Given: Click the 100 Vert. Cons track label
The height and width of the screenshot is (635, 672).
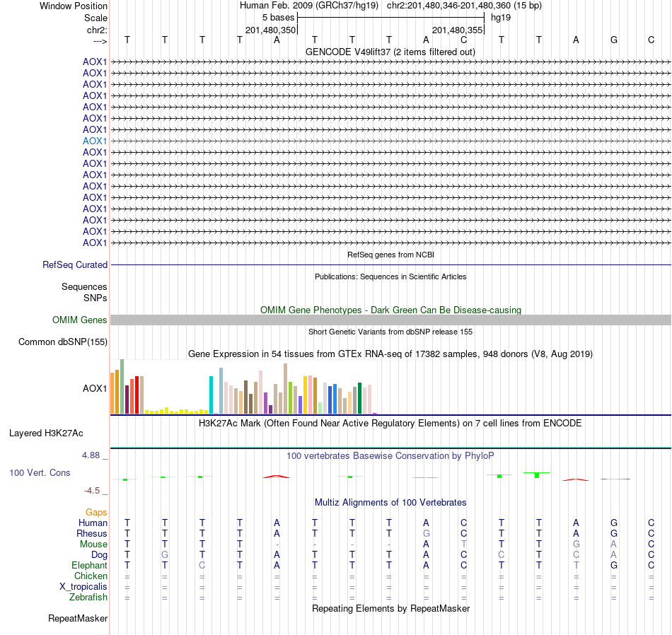Looking at the screenshot, I should [40, 472].
